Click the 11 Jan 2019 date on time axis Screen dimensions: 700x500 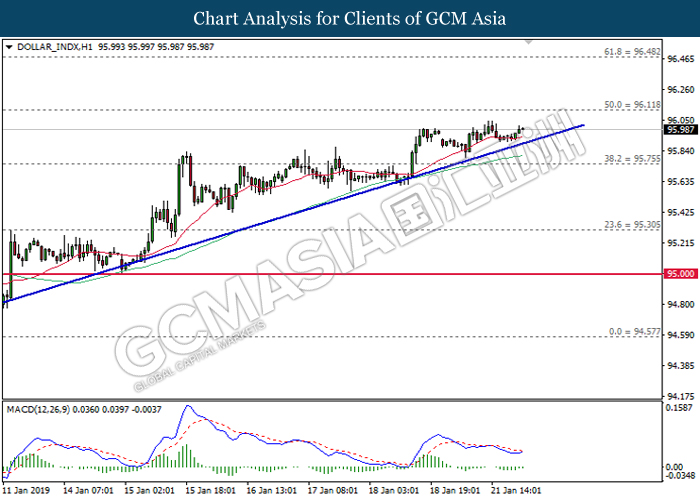[x=27, y=491]
